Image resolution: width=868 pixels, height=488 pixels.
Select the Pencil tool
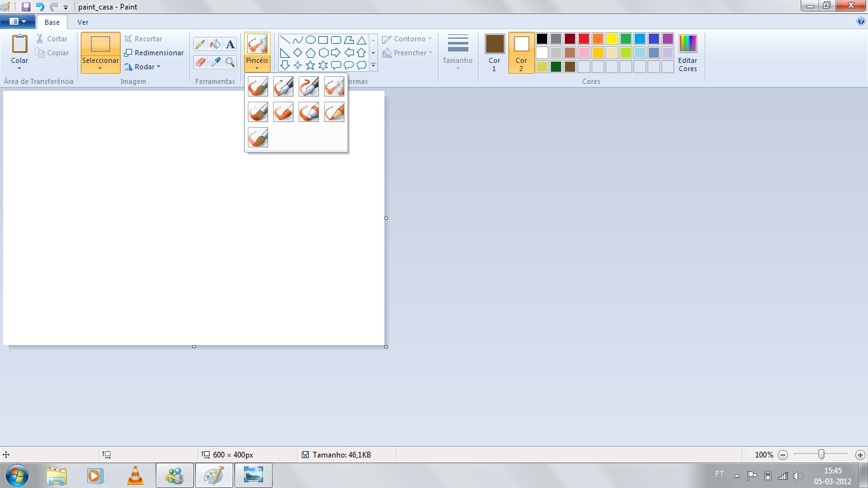point(200,44)
